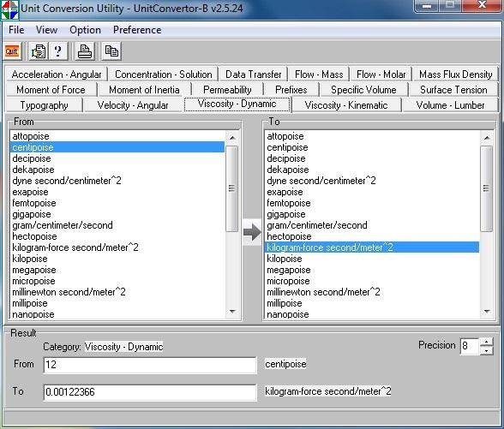The image size is (504, 429).
Task: Switch to Velocity - Angular tab
Action: tap(133, 105)
